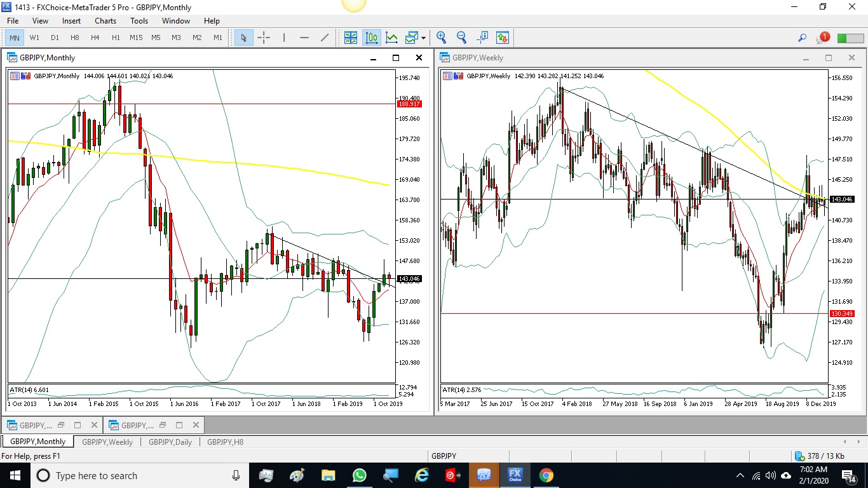Expand the templates dropdown arrow

(423, 38)
